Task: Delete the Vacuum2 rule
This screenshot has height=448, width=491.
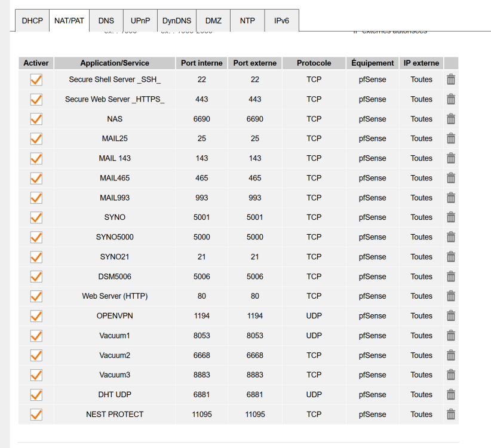Action: [451, 355]
